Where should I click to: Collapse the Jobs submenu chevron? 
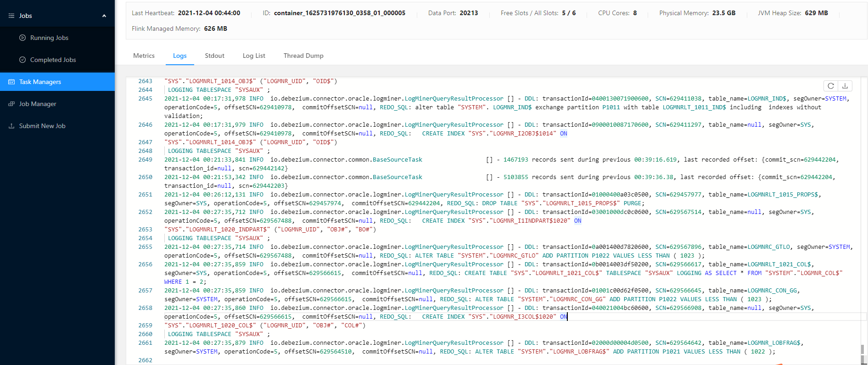104,16
